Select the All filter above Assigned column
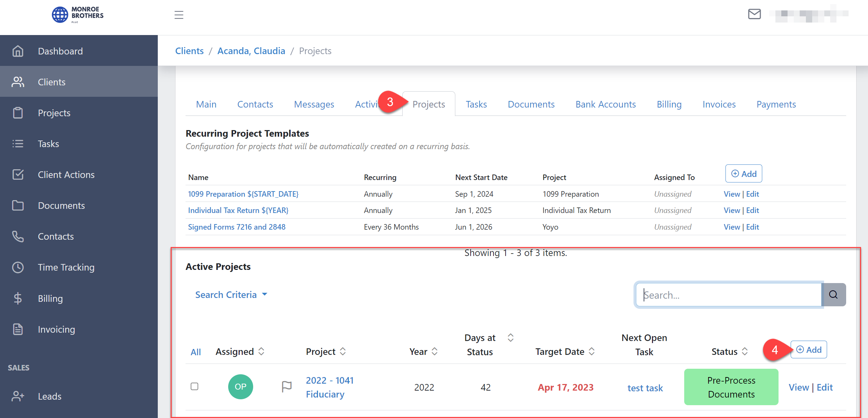 point(196,351)
